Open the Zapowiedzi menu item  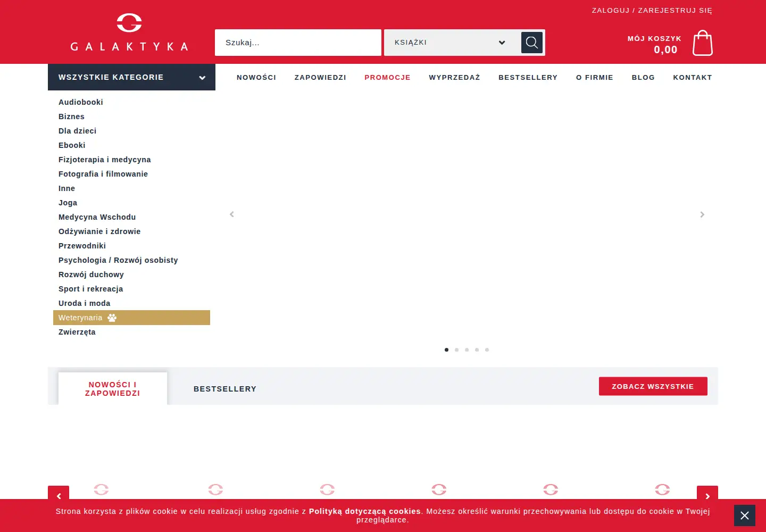coord(320,78)
